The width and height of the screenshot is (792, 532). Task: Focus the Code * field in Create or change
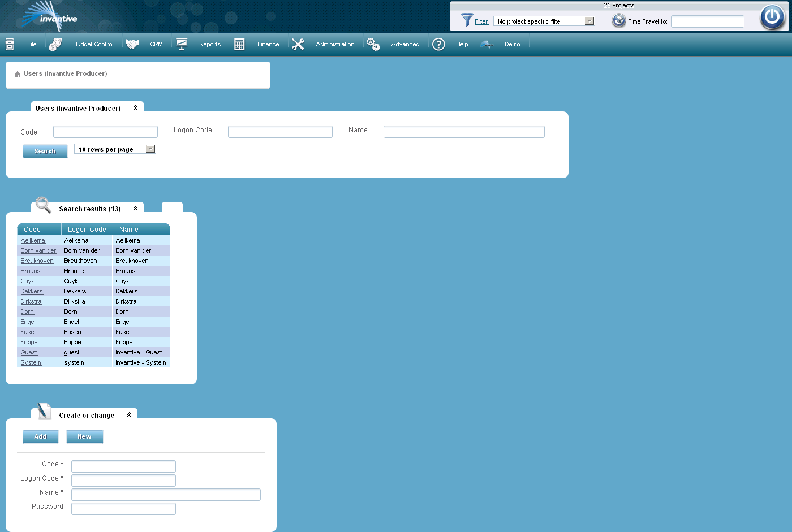coord(123,466)
